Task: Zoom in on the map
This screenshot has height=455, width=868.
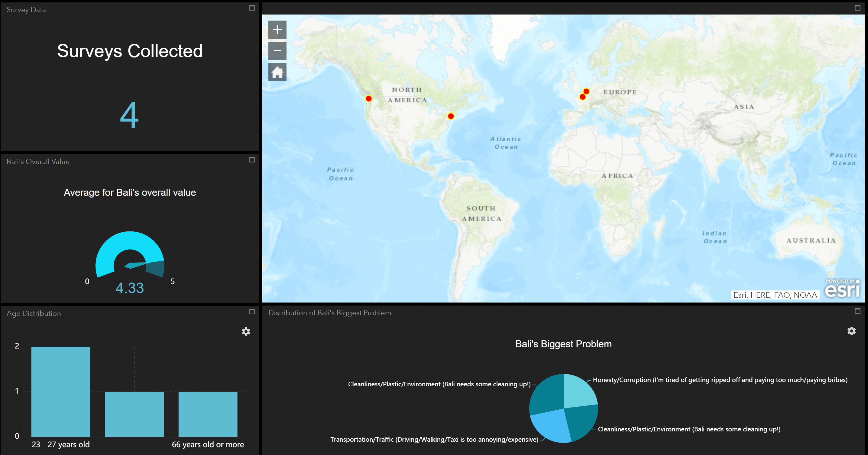Action: click(x=277, y=30)
